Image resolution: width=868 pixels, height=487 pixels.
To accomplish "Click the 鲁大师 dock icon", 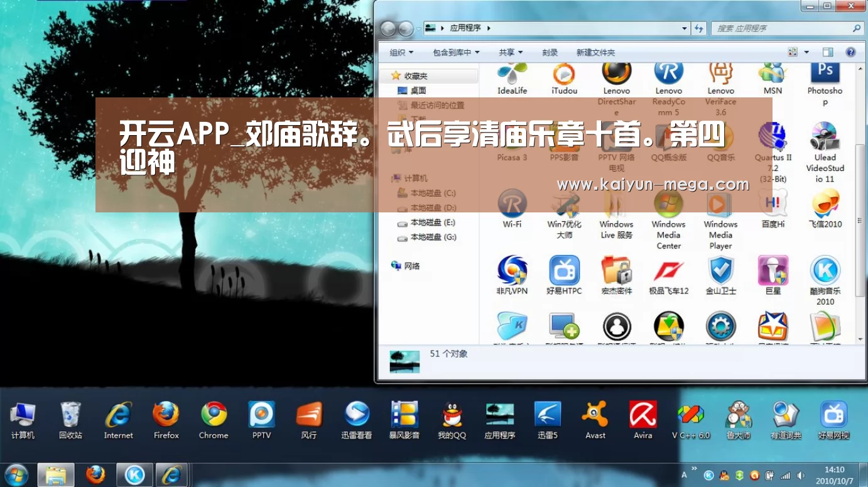I will click(738, 420).
